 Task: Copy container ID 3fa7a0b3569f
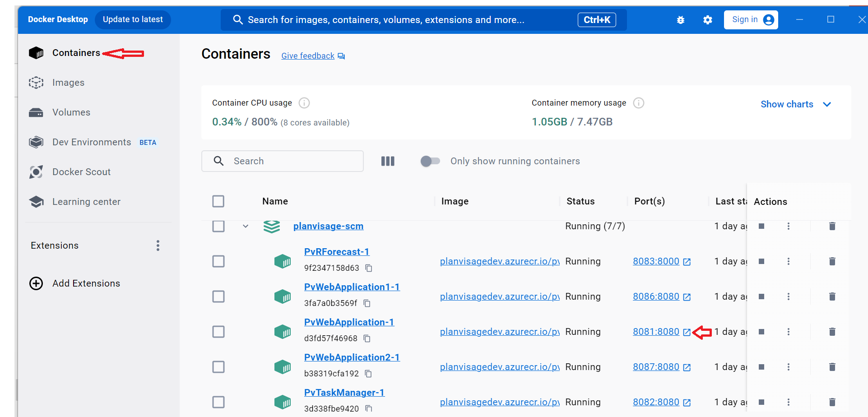[x=367, y=303]
